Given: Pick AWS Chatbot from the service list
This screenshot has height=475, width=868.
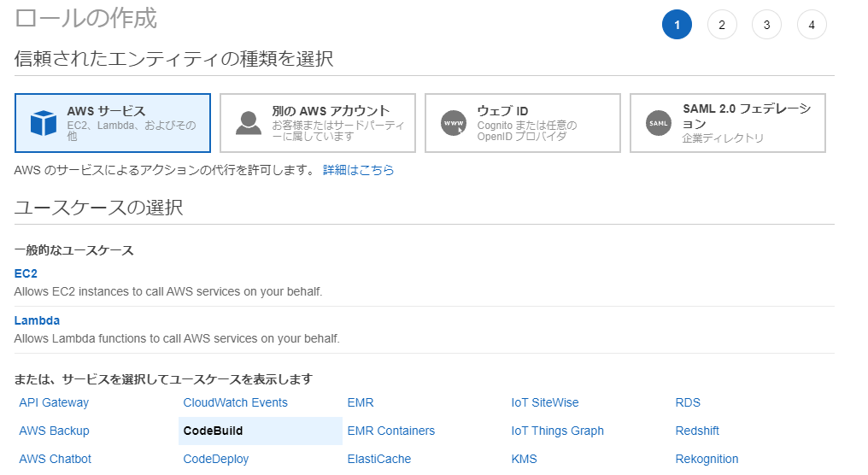Looking at the screenshot, I should point(55,459).
